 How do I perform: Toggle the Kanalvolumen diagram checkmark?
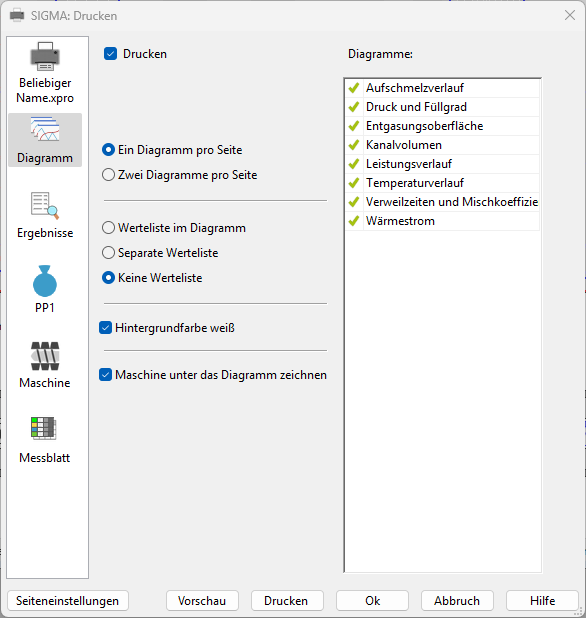click(354, 145)
